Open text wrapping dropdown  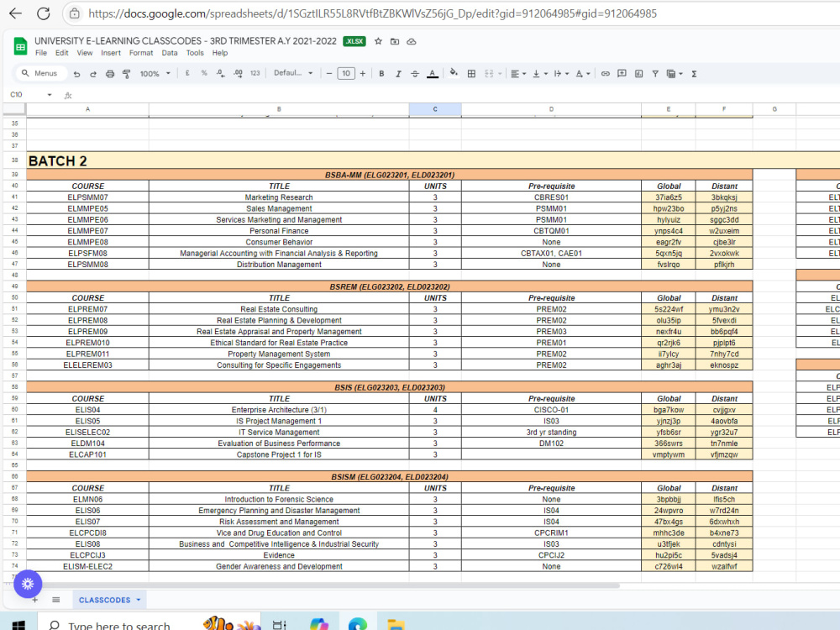[561, 74]
